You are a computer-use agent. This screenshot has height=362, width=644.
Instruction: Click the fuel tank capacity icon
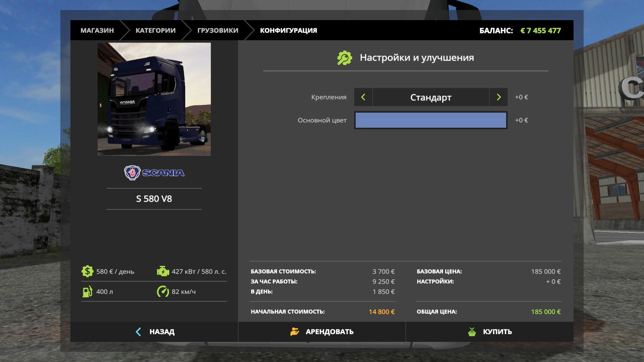tap(87, 292)
